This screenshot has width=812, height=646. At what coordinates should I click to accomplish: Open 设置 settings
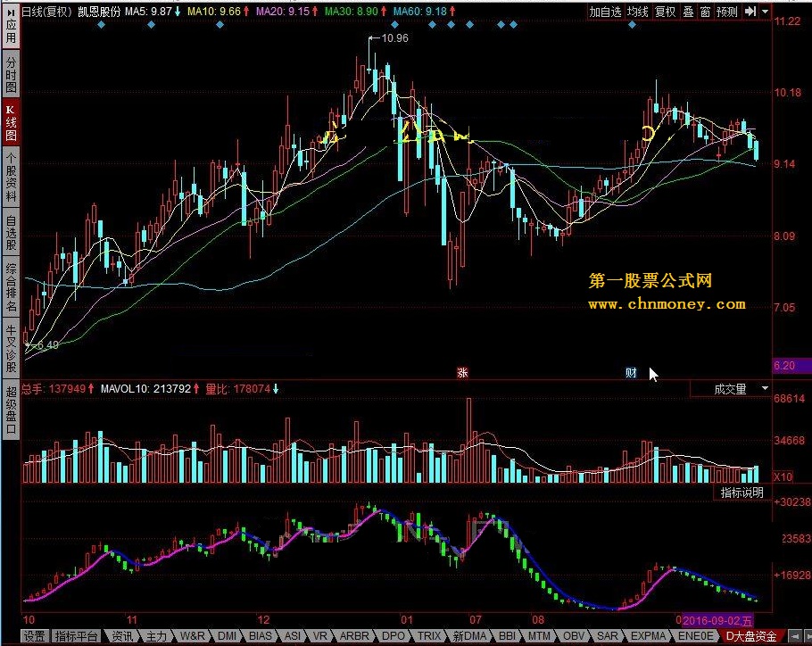click(35, 636)
